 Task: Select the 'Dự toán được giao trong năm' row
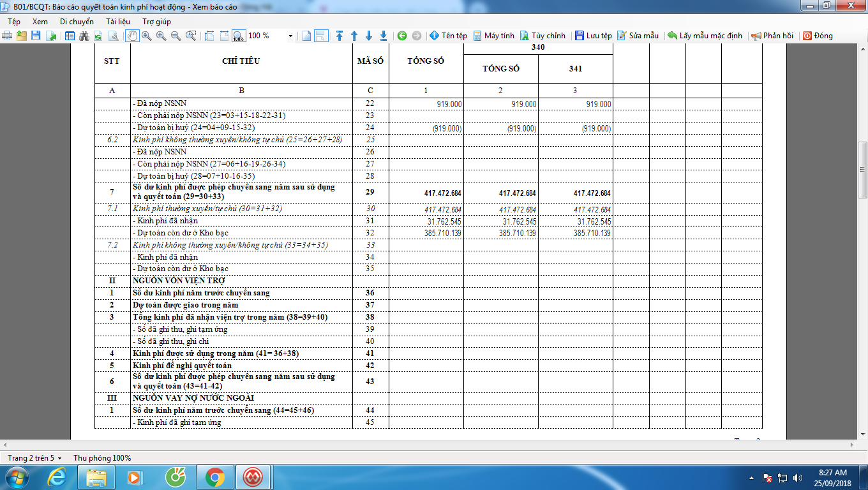[x=428, y=305]
